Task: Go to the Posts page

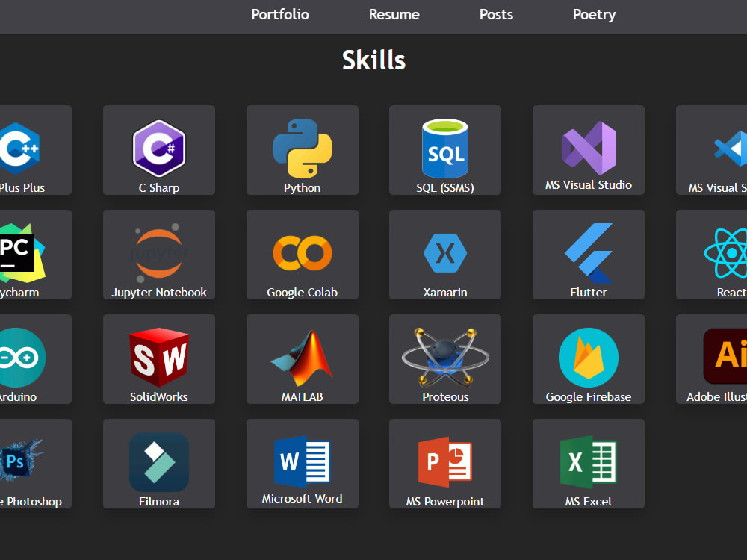Action: click(x=496, y=15)
